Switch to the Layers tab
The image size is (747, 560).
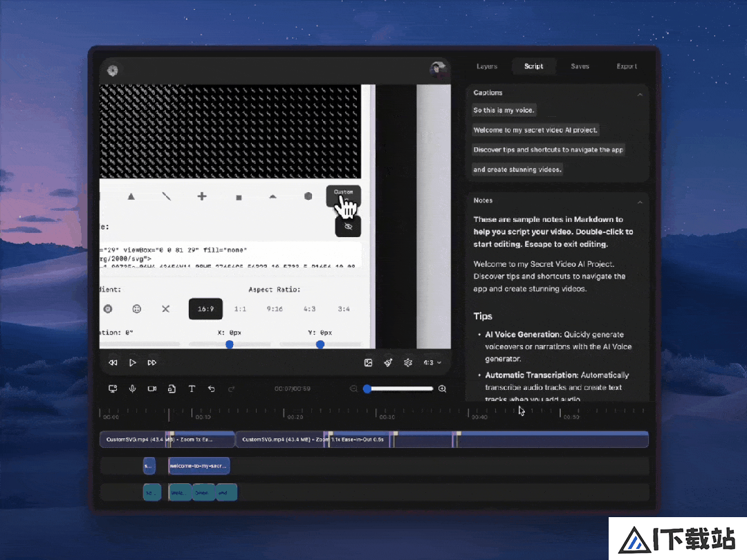[487, 66]
